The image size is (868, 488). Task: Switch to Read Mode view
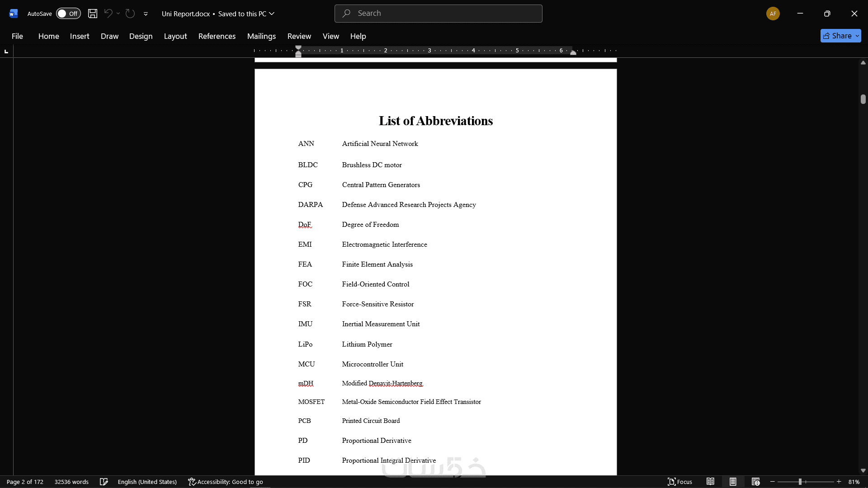[x=710, y=482]
